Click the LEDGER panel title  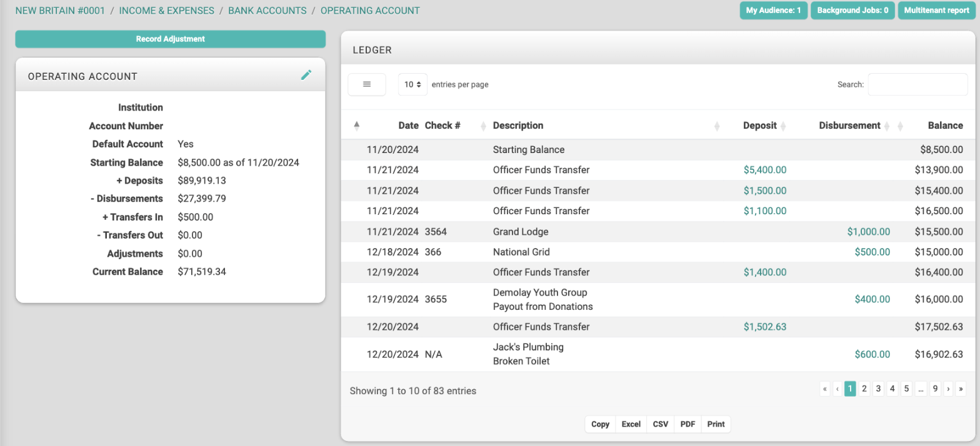pyautogui.click(x=372, y=50)
